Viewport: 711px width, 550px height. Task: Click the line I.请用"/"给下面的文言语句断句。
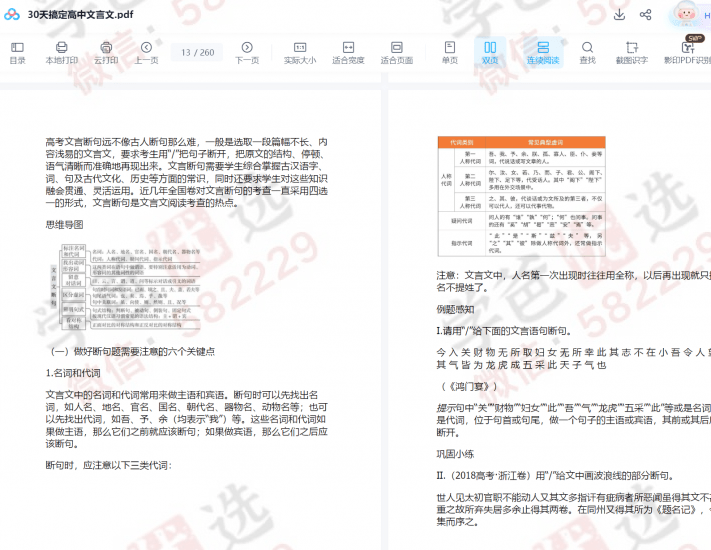pos(503,331)
